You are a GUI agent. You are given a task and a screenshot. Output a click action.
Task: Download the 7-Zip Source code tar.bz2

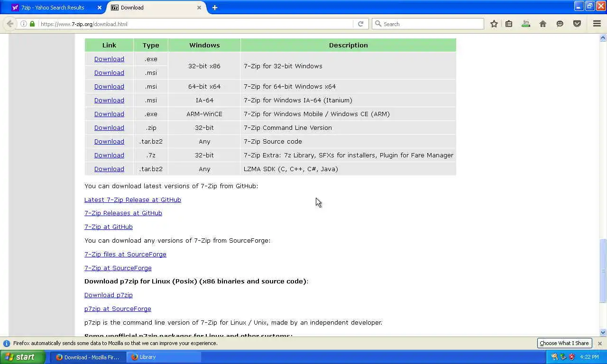pos(109,141)
